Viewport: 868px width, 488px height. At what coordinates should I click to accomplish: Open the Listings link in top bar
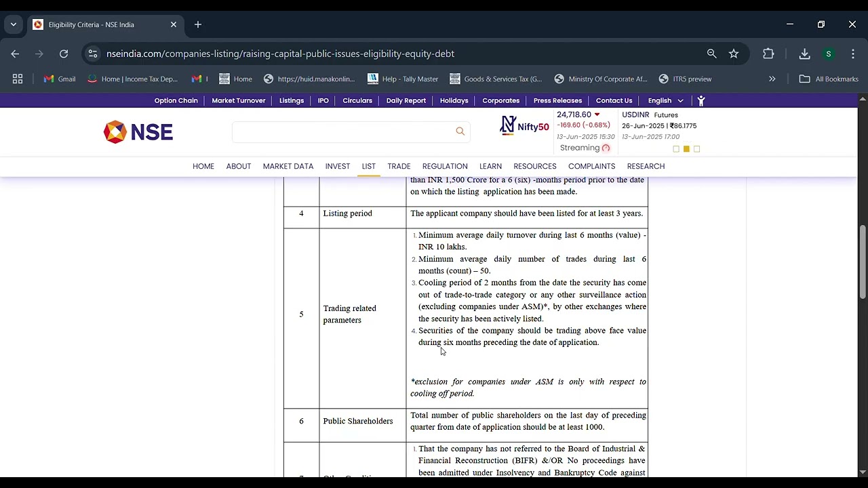coord(292,100)
